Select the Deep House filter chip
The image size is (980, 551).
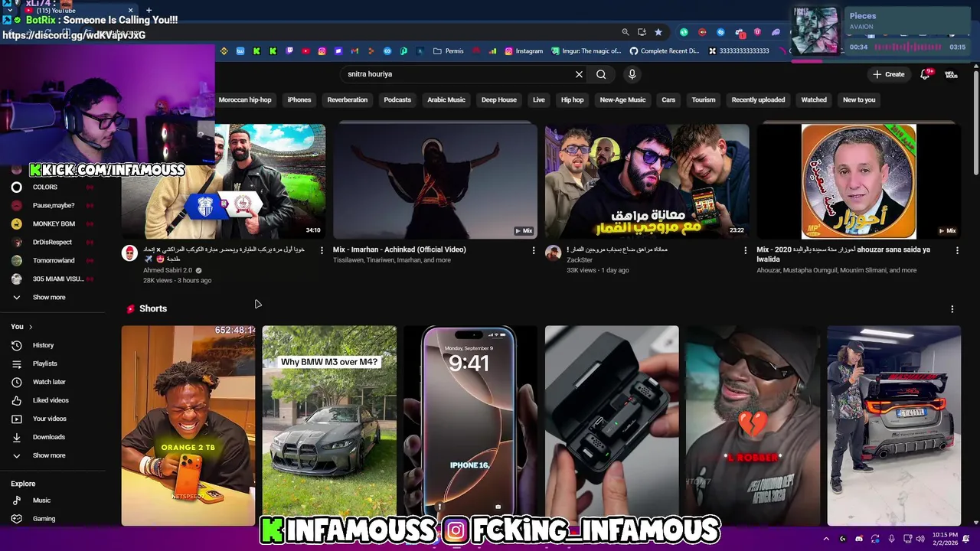pos(499,99)
